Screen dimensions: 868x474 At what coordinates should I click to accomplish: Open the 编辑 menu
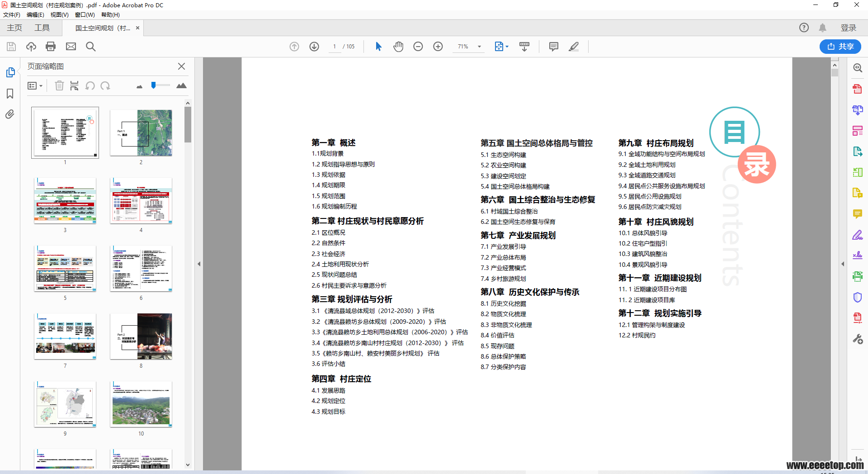[35, 15]
